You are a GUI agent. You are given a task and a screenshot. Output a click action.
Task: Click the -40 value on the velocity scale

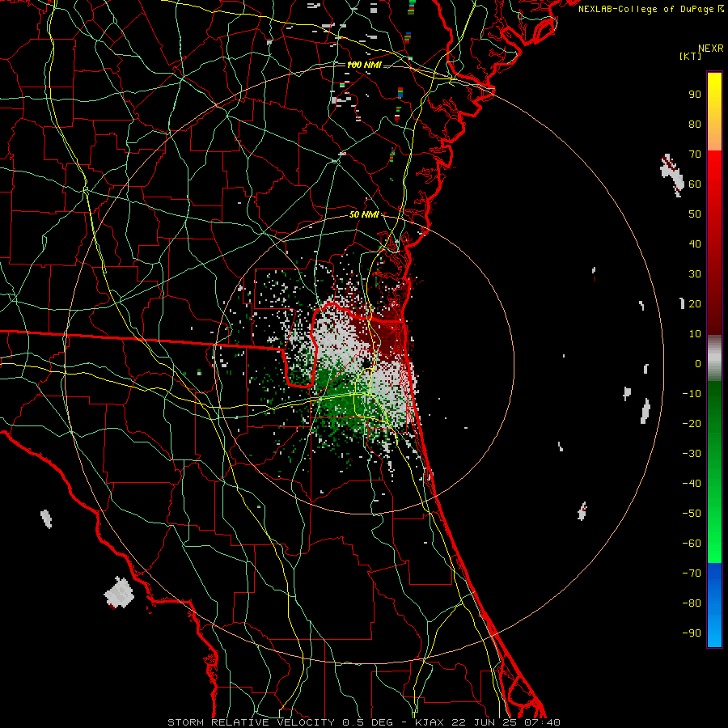pos(692,484)
